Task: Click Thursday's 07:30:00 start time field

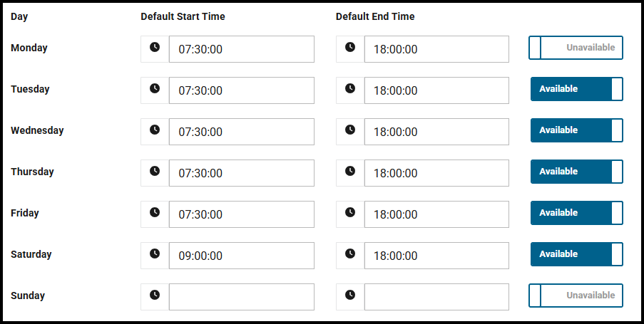Action: pyautogui.click(x=241, y=173)
